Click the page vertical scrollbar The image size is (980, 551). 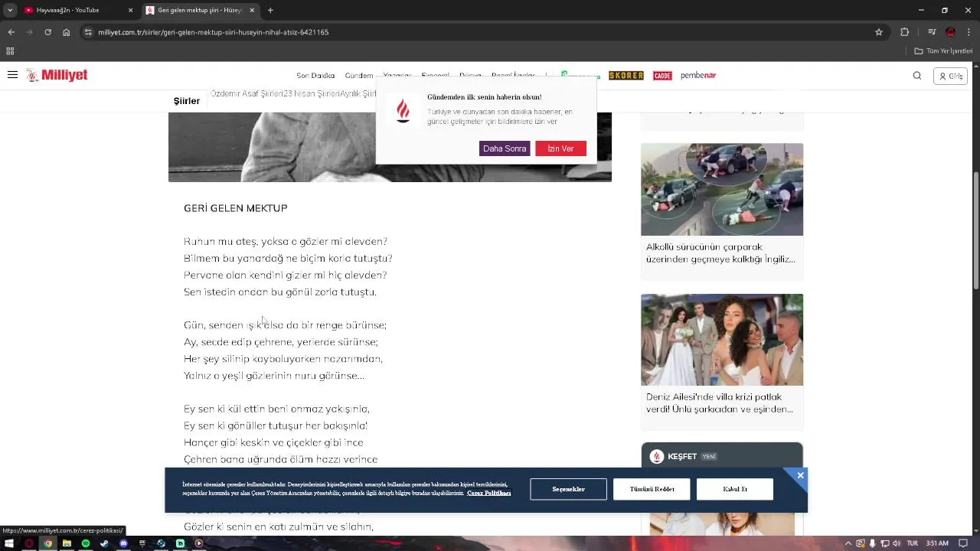click(975, 230)
